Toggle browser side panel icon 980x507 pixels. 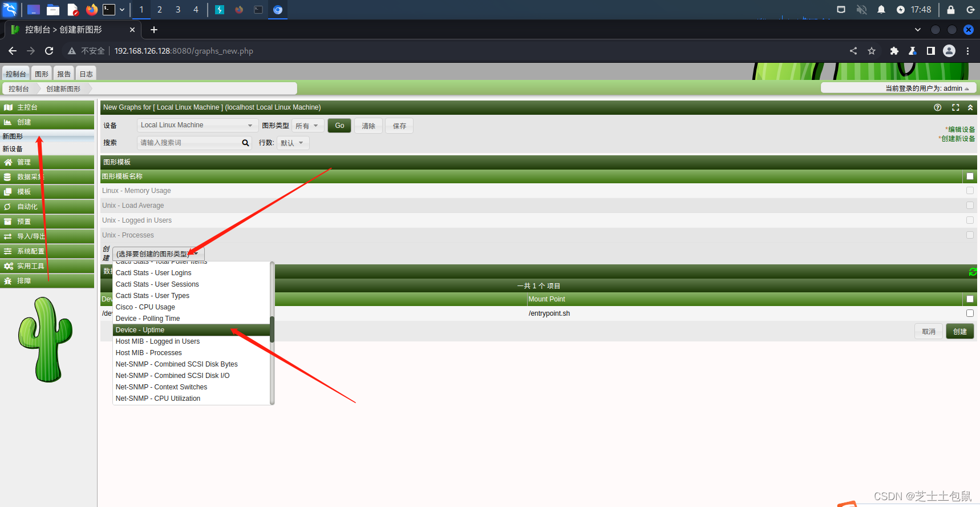931,51
